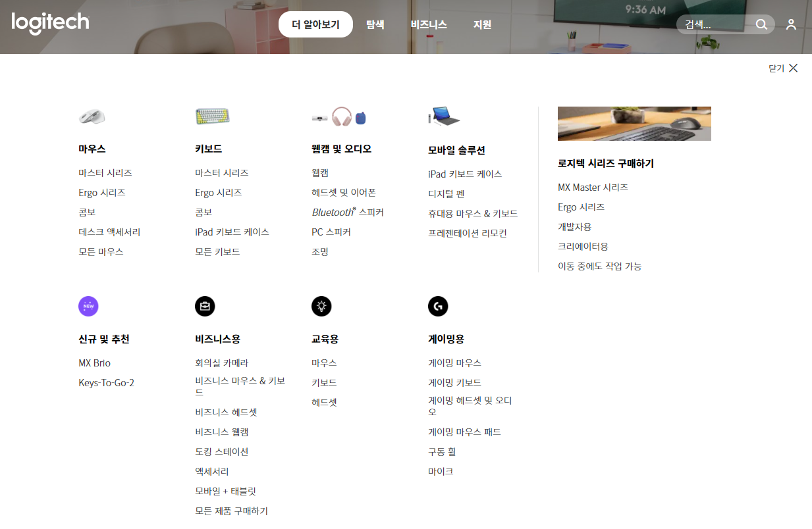Select Ergo 시리즈 under 마우스
This screenshot has height=529, width=812.
[x=102, y=192]
